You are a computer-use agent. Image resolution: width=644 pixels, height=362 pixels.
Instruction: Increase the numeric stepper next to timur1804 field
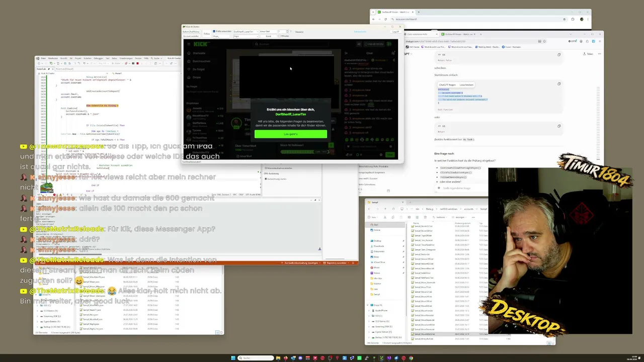pos(287,31)
